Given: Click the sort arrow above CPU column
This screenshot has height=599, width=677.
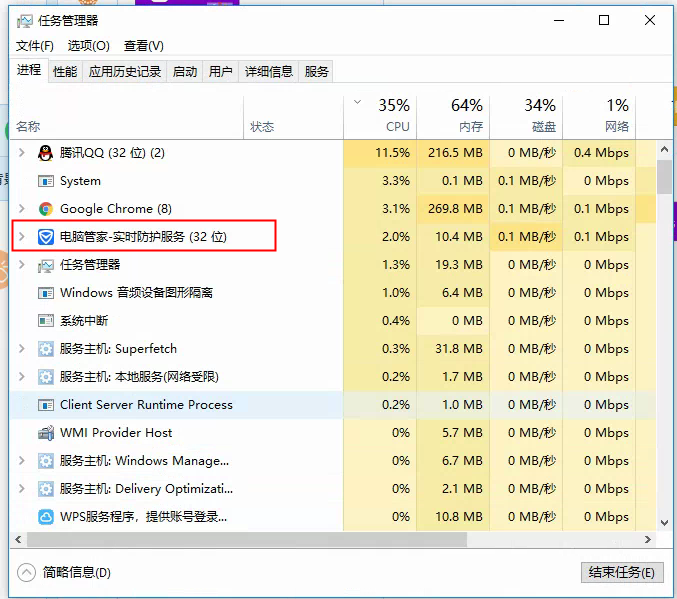Looking at the screenshot, I should pos(357,102).
